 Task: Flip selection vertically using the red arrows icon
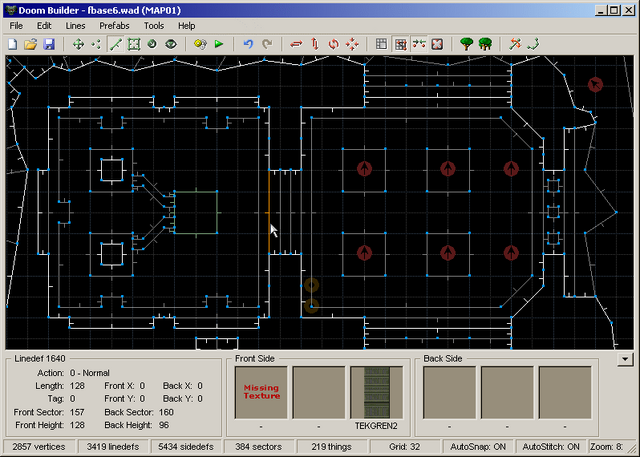[x=315, y=44]
